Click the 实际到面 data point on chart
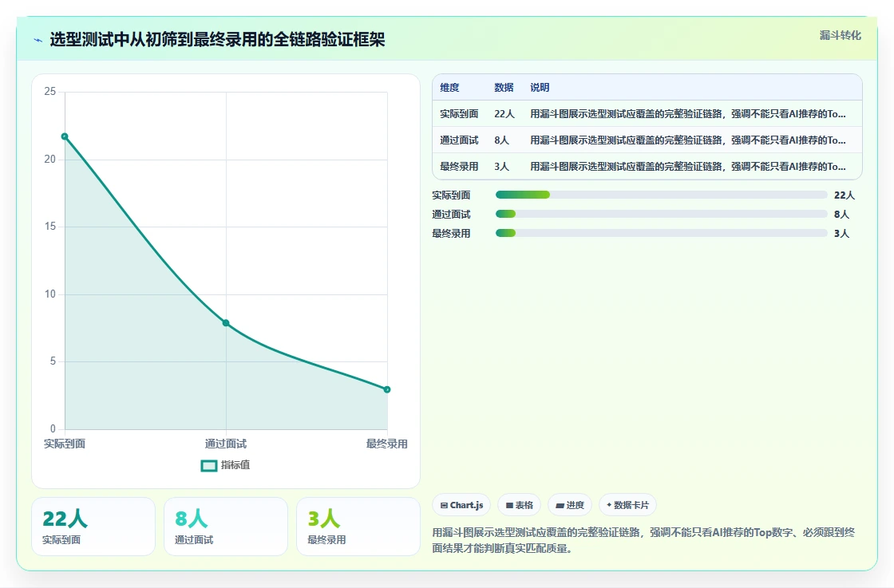This screenshot has width=894, height=588. [x=65, y=136]
